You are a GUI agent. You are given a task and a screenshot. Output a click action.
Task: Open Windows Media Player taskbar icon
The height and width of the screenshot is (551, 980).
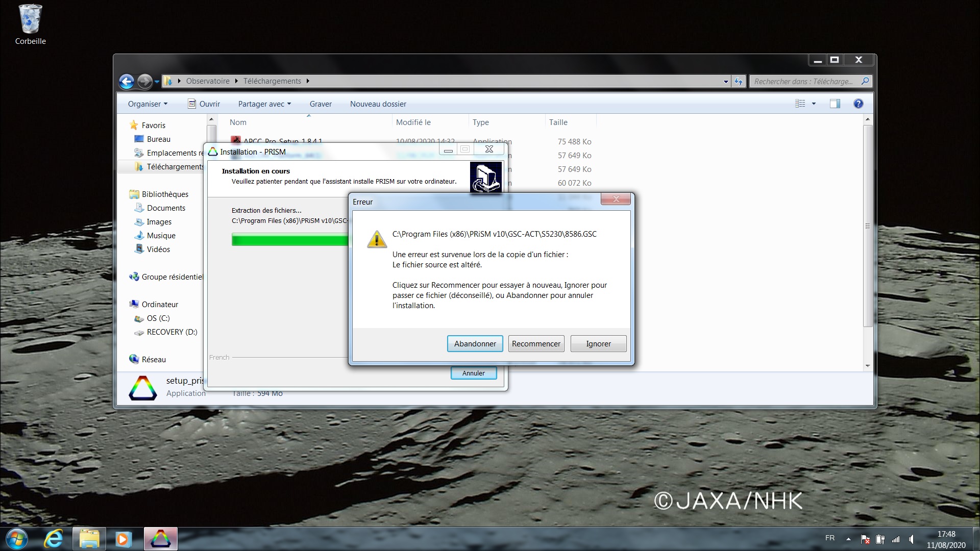click(123, 539)
